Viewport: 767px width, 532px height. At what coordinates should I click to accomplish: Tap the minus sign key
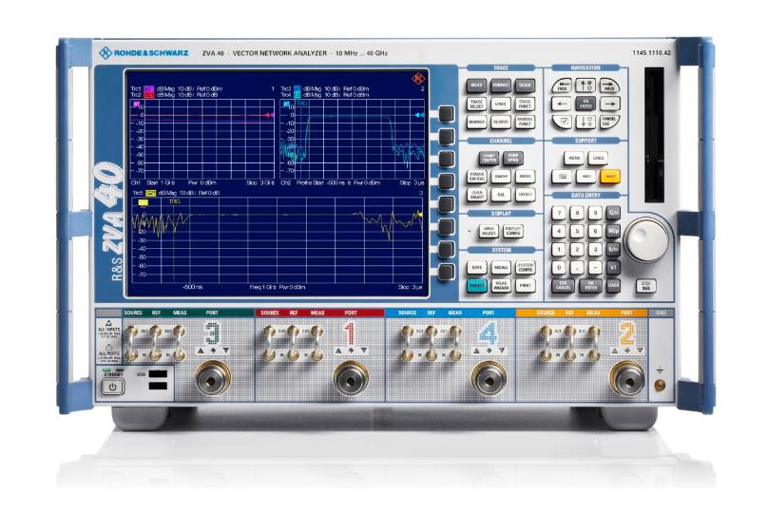point(595,268)
